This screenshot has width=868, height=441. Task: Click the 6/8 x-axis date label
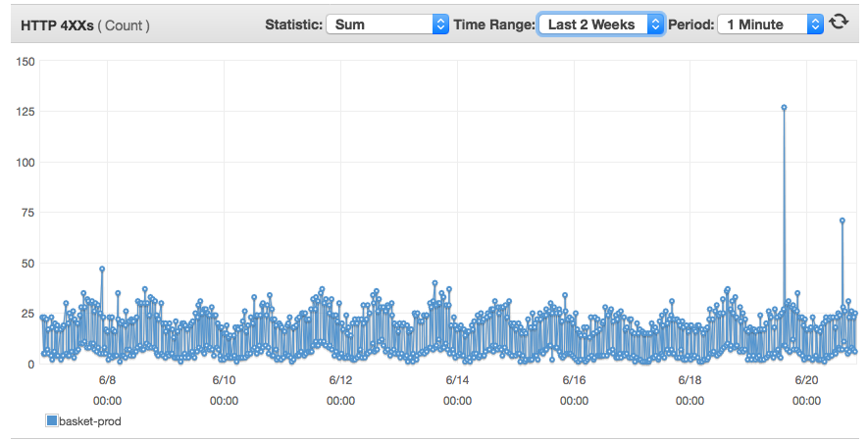point(107,380)
